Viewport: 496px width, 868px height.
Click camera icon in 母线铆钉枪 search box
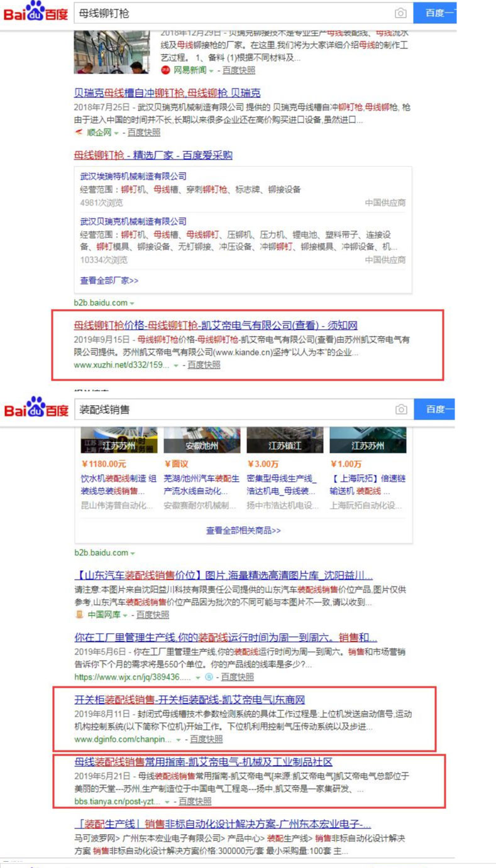tap(400, 13)
